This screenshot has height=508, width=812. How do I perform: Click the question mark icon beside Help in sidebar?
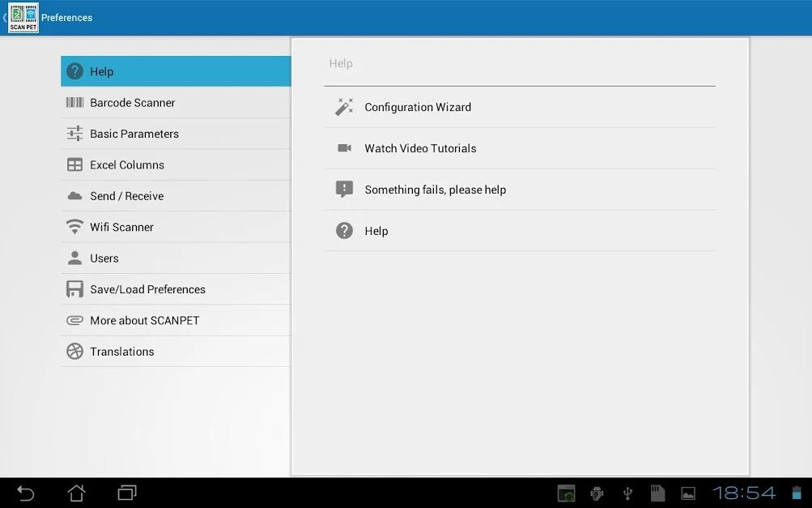coord(74,71)
